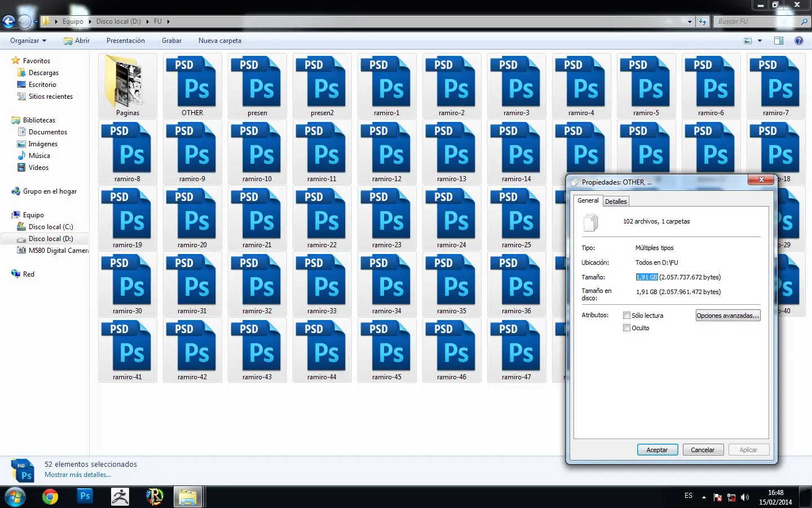The image size is (812, 508).
Task: Enable the Oculto checkbox
Action: (x=626, y=328)
